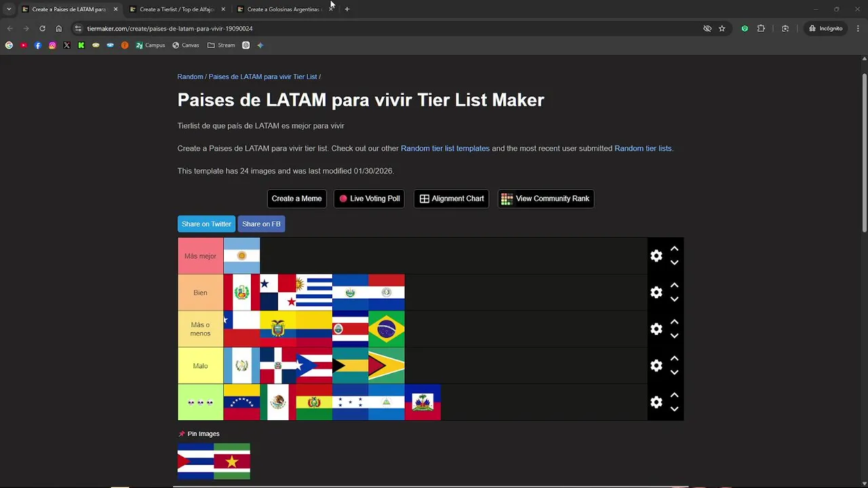
Task: Open settings gear for Más mejor row
Action: [x=656, y=256]
